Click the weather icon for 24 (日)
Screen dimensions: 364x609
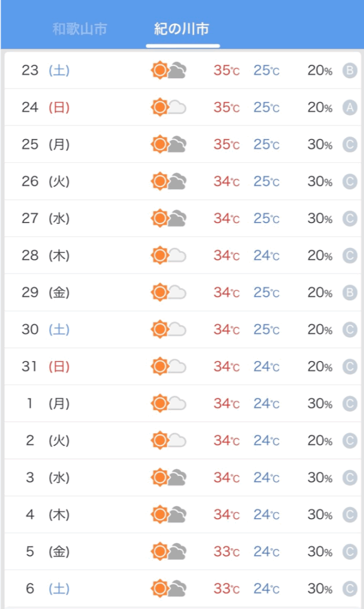(x=168, y=107)
